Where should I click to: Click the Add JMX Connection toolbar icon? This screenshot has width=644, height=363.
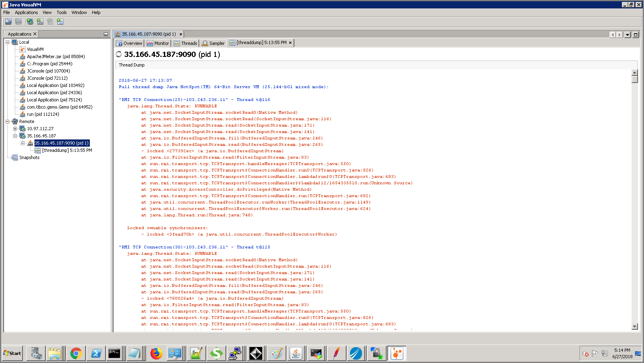(40, 22)
